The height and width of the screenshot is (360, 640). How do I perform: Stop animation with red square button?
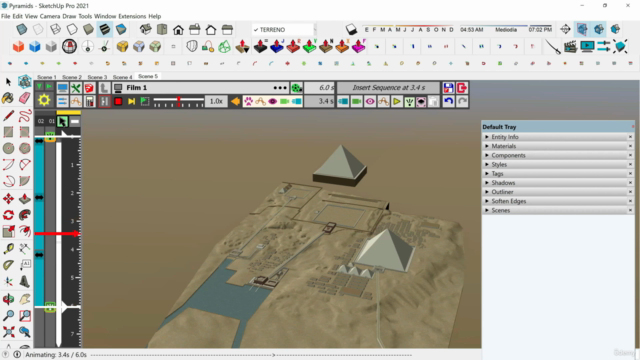click(x=118, y=101)
